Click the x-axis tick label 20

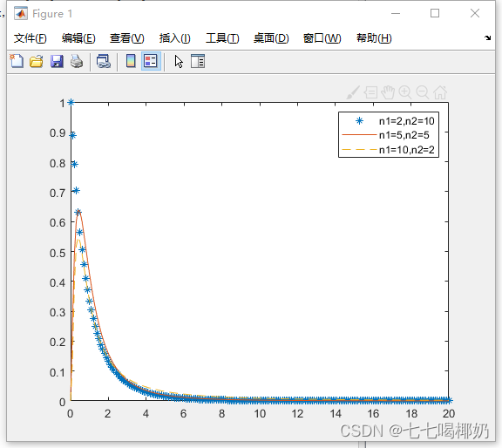449,414
